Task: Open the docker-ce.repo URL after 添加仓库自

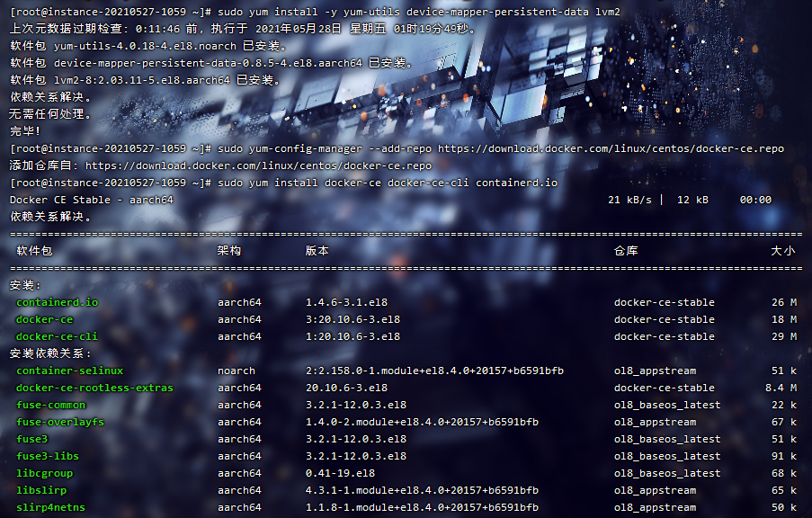Action: tap(258, 165)
